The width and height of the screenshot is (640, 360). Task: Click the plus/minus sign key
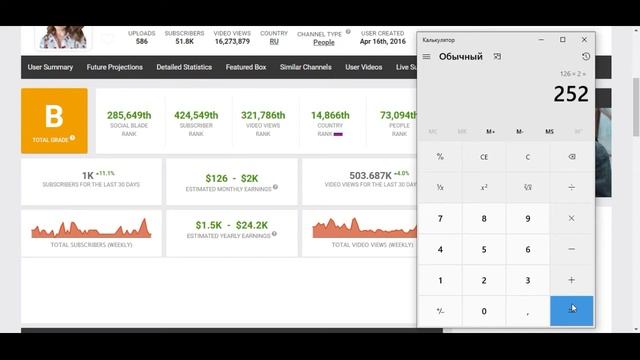pyautogui.click(x=440, y=311)
